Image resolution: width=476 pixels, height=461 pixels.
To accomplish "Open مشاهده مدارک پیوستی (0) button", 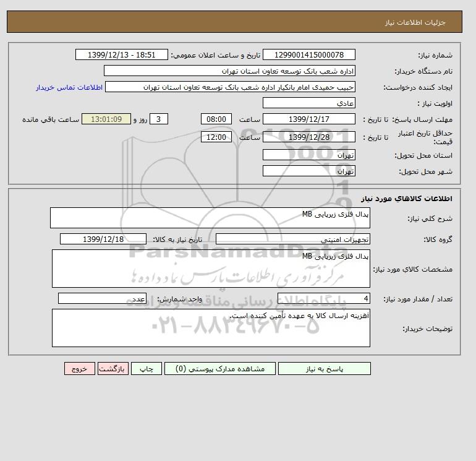I will 220,369.
